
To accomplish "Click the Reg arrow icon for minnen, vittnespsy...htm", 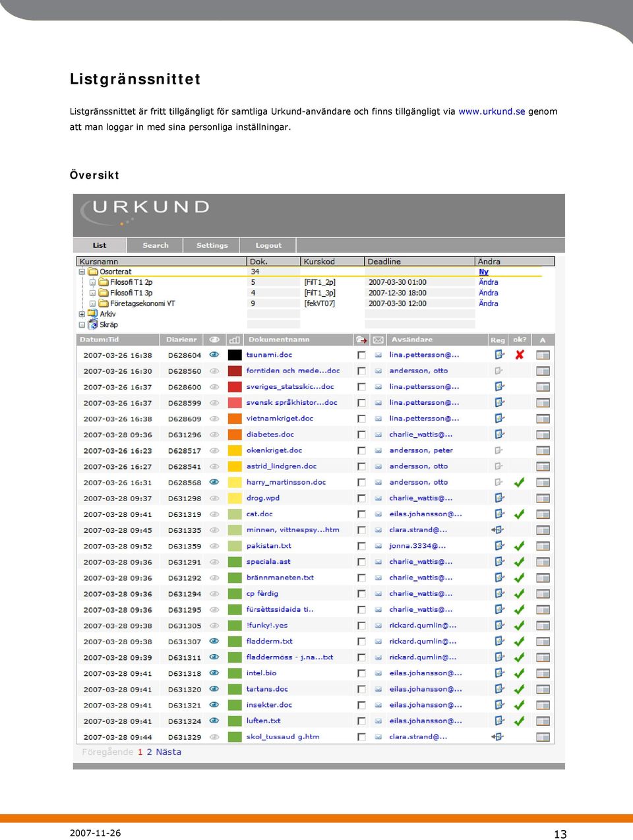I will tap(498, 530).
